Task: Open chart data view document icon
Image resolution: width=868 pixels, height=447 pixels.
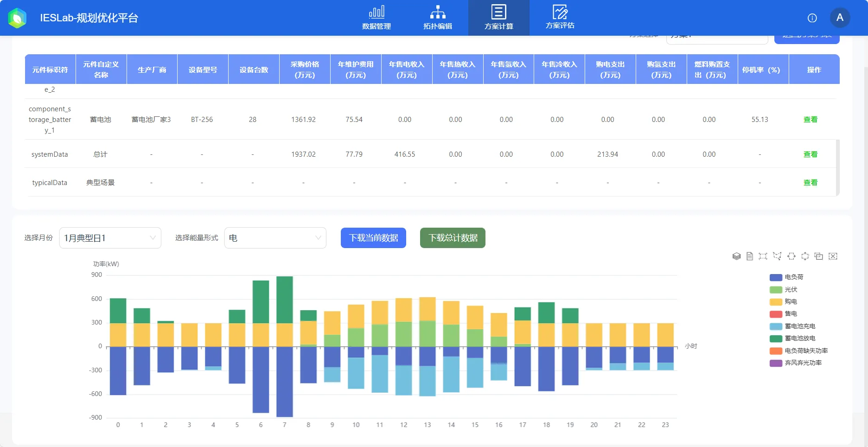Action: [x=750, y=256]
